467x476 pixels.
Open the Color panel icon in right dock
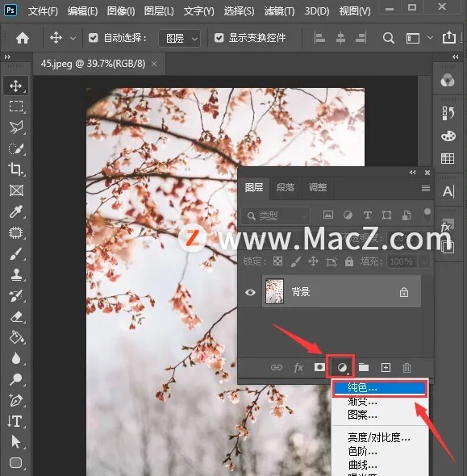pos(448,81)
